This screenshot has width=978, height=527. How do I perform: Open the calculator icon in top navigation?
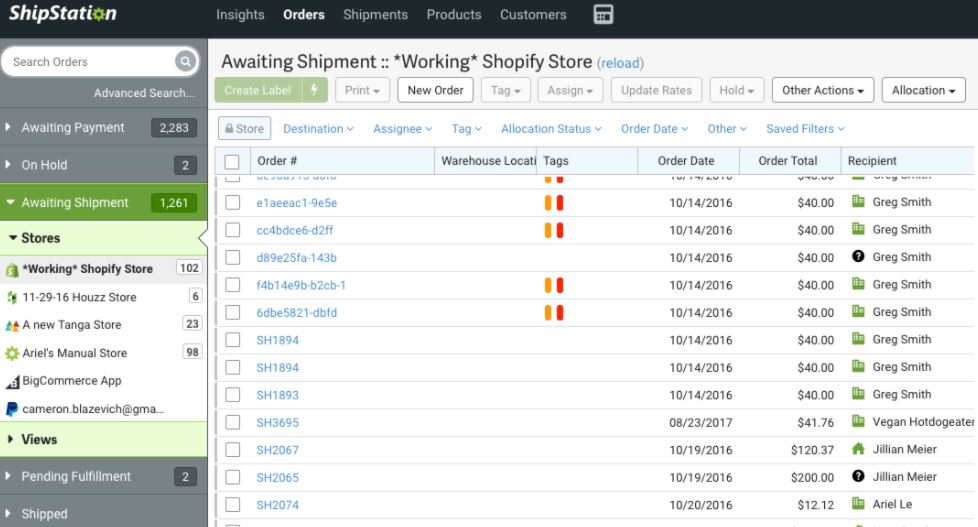coord(603,14)
